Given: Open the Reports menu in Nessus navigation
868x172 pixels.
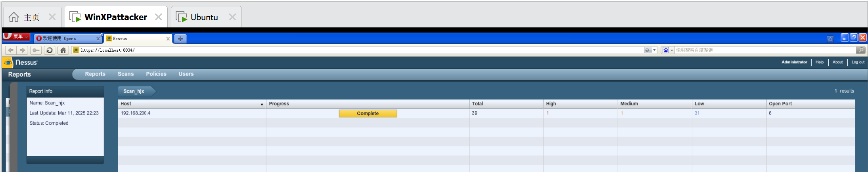Looking at the screenshot, I should pos(95,74).
